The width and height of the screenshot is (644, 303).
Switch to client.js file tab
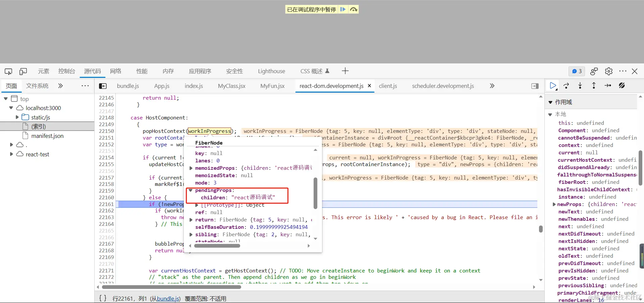tap(388, 86)
